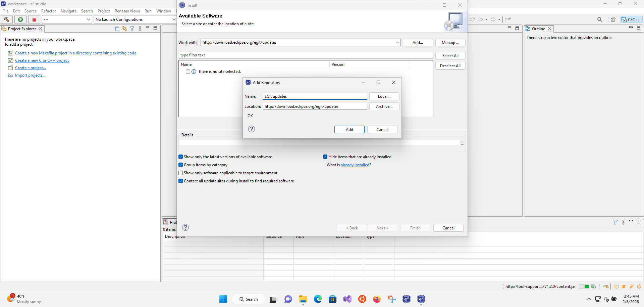This screenshot has width=644, height=307.
Task: Click the Back navigation arrow in toolbar
Action: point(480,19)
